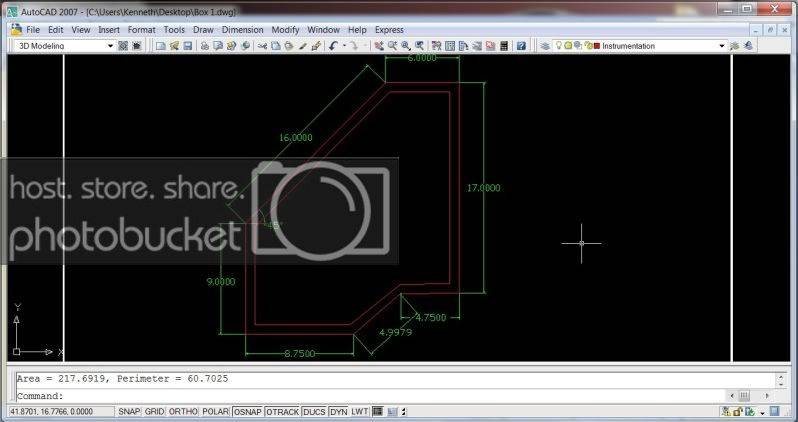Open the Tool Palettes icon

coord(463,46)
